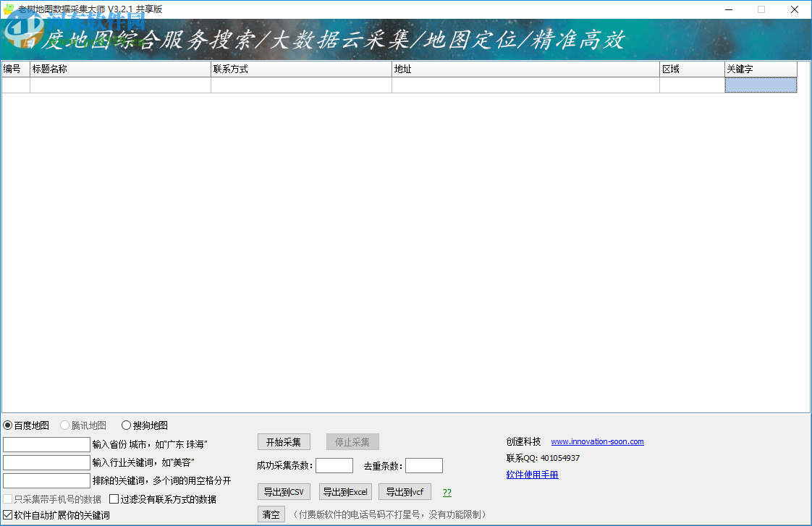Export contacts using 导出到vcf

404,491
